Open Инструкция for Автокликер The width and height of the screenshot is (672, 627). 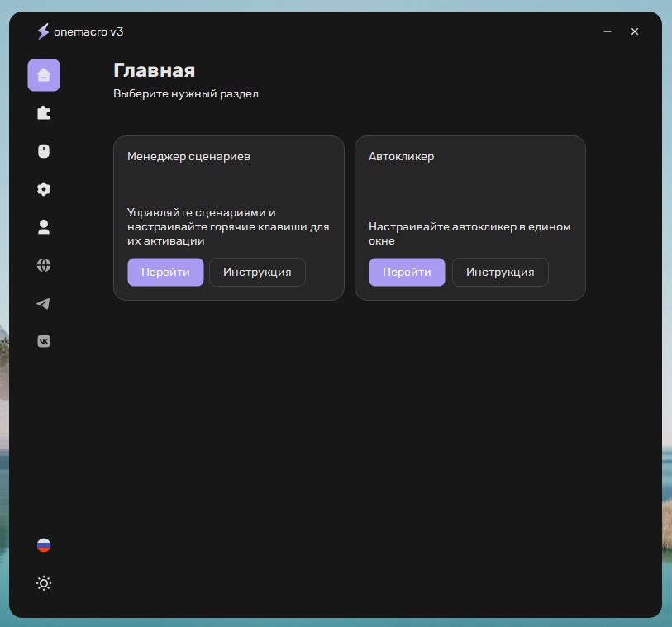500,272
